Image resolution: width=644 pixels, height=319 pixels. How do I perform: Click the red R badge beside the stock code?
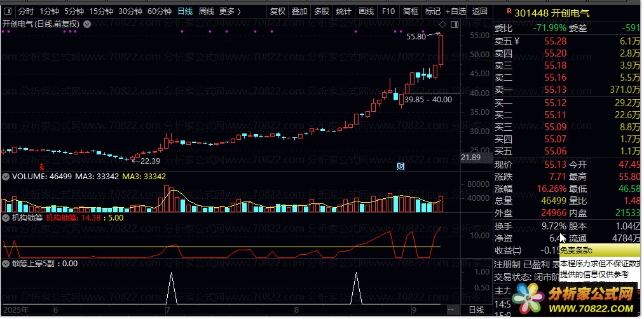point(509,11)
